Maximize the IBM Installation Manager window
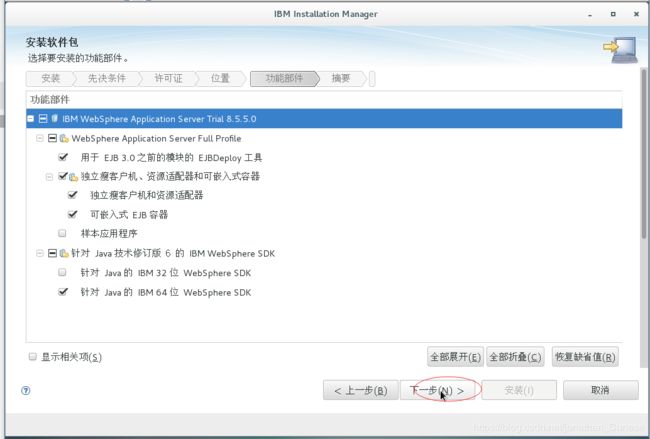 (613, 14)
